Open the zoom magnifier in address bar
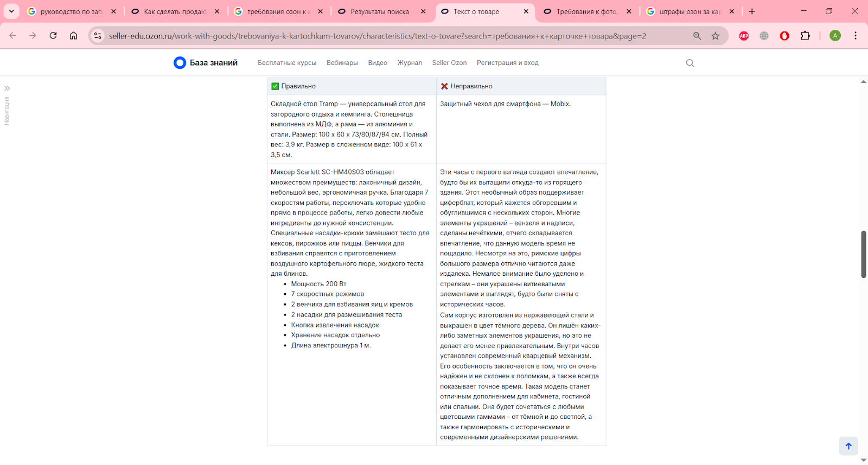 pyautogui.click(x=697, y=36)
